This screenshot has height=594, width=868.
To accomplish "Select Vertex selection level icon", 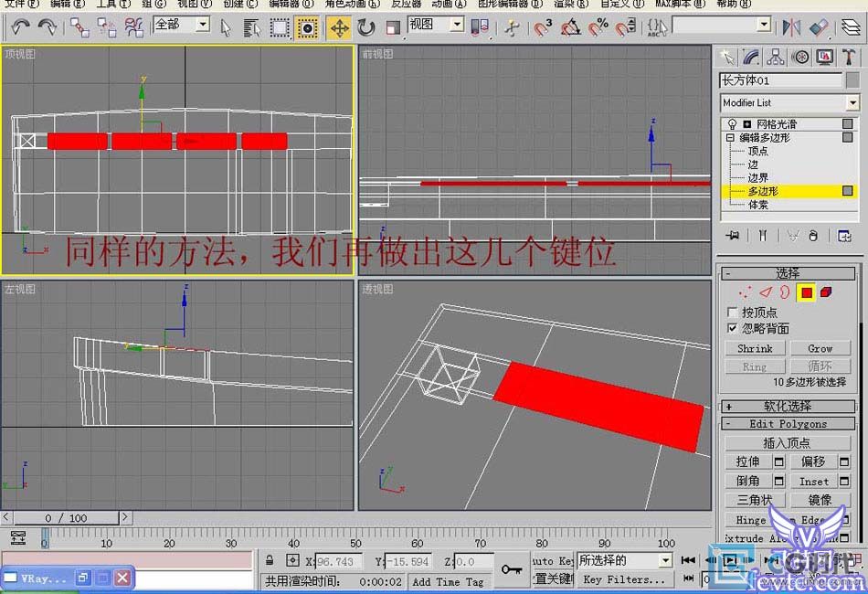I will click(x=745, y=292).
